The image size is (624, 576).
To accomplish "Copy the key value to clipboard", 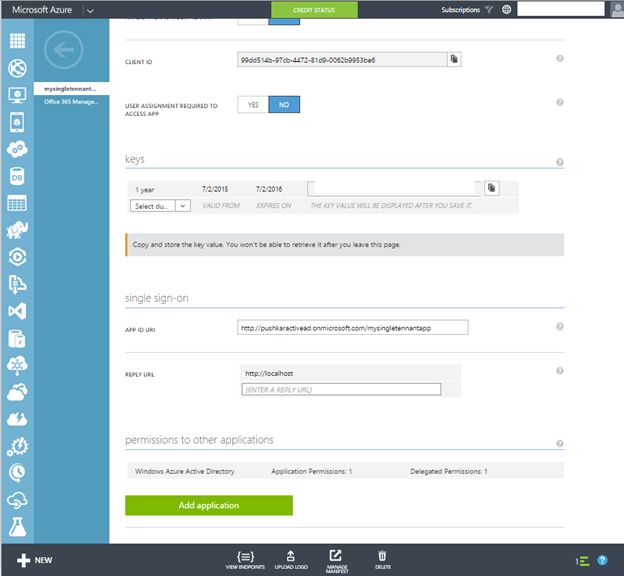I will [492, 188].
